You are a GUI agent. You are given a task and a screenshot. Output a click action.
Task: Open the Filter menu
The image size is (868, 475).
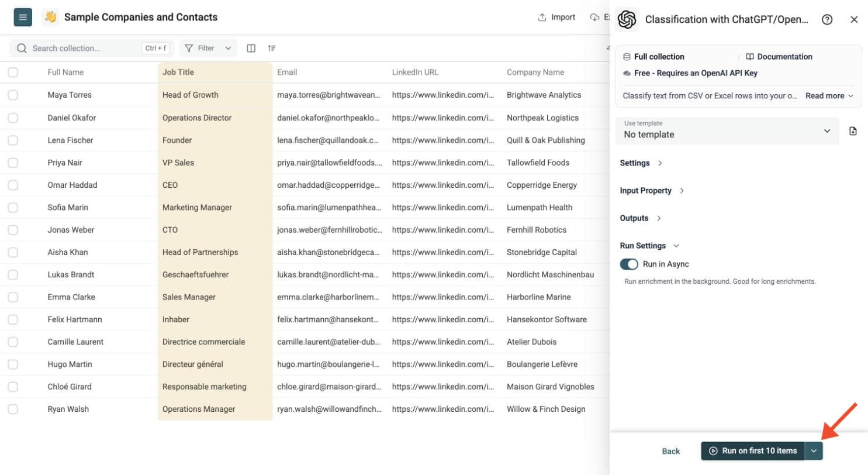208,49
